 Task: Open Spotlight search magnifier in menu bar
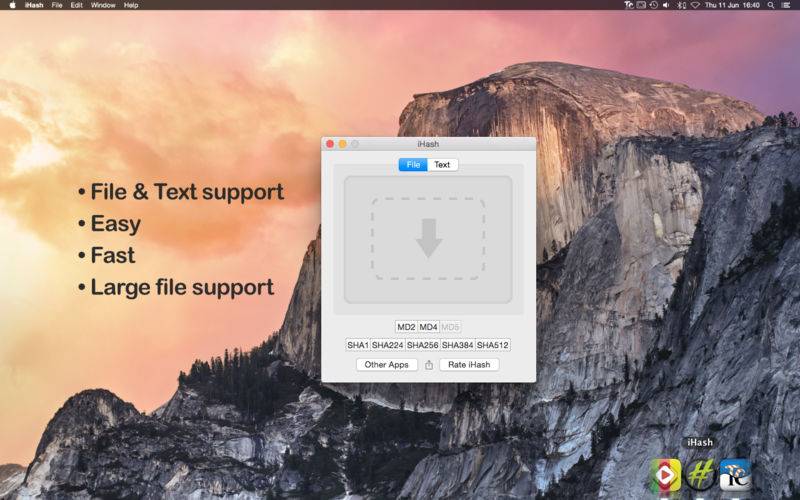pos(772,5)
